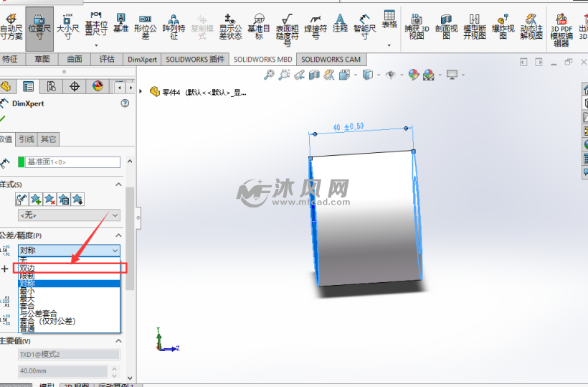Image resolution: width=588 pixels, height=387 pixels.
Task: Click Zoom to Fit in heads-up toolbar
Action: click(x=269, y=75)
